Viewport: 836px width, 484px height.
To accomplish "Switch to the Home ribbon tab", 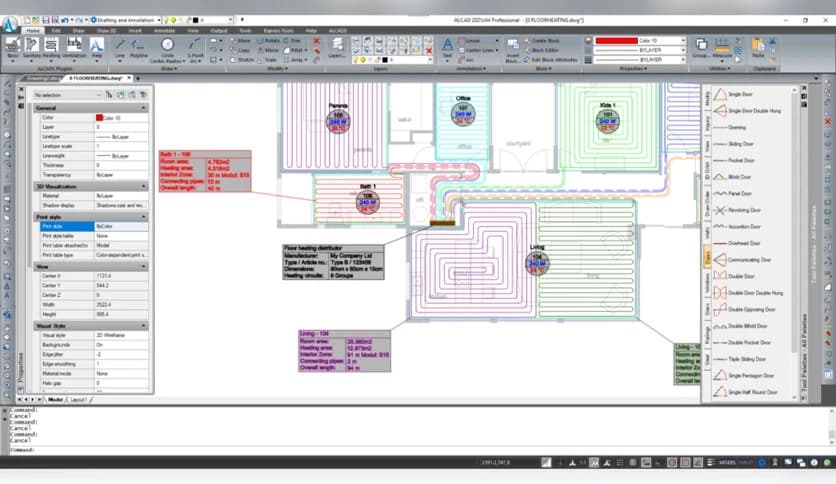I will pyautogui.click(x=33, y=31).
